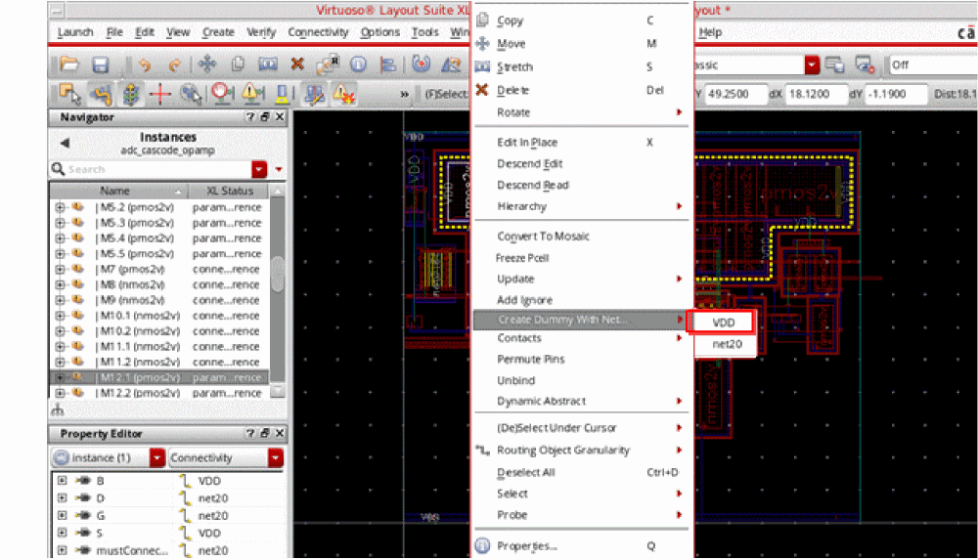The image size is (978, 560).
Task: Expand the M7 (pmos2v) tree node
Action: [x=62, y=269]
